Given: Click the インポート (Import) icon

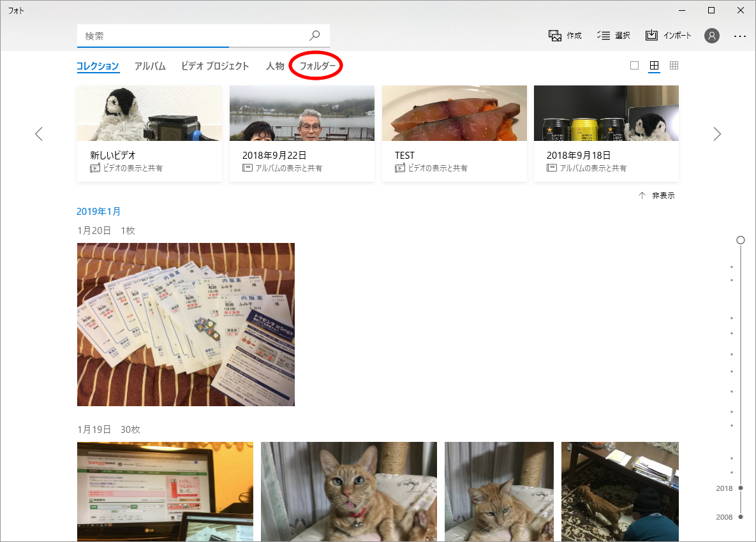Looking at the screenshot, I should click(x=651, y=36).
